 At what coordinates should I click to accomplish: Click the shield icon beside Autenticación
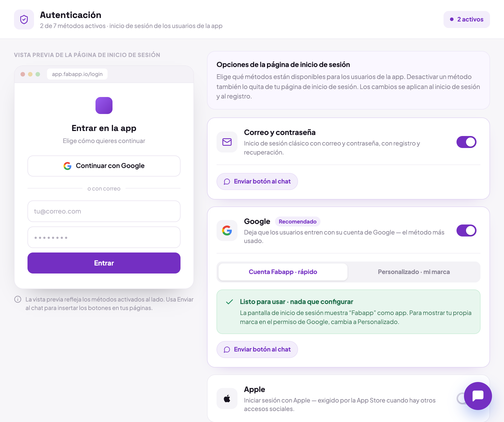point(24,19)
